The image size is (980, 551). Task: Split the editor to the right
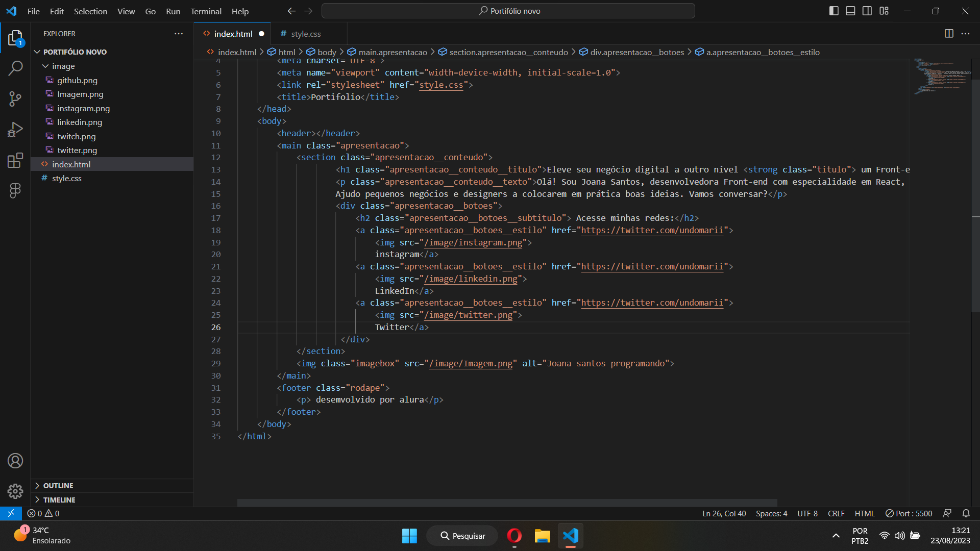coord(949,34)
